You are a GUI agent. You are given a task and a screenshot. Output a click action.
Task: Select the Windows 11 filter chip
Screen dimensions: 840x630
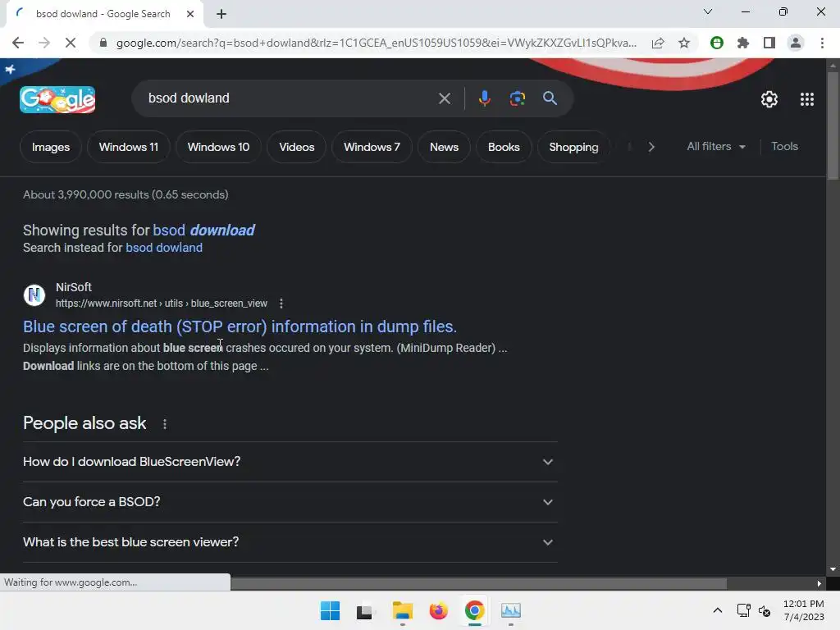coord(129,147)
